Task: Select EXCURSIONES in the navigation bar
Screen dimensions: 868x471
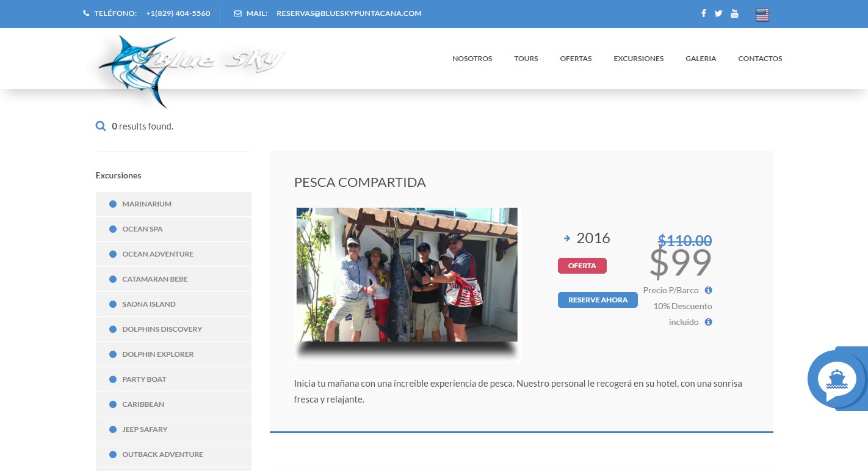Action: pos(638,59)
